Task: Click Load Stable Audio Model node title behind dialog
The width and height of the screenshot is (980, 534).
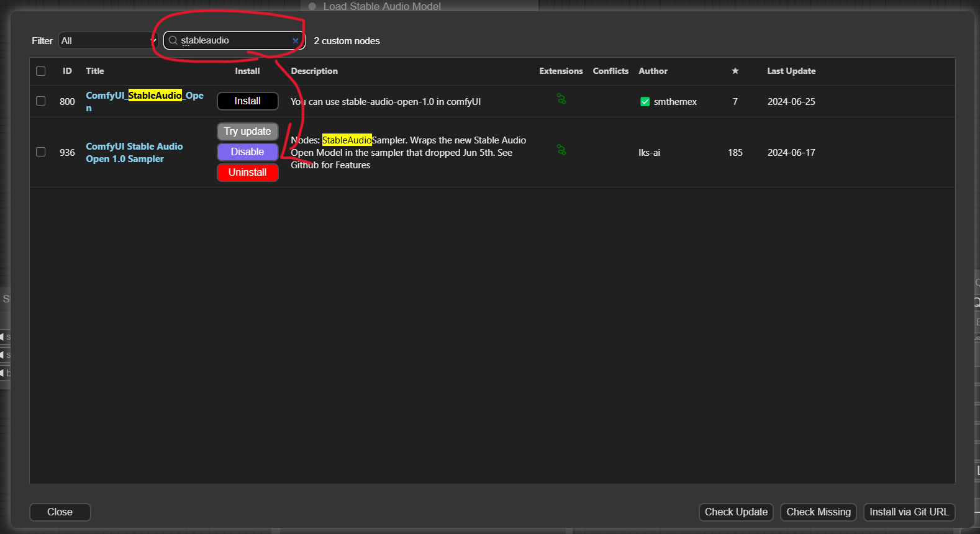Action: click(x=382, y=6)
